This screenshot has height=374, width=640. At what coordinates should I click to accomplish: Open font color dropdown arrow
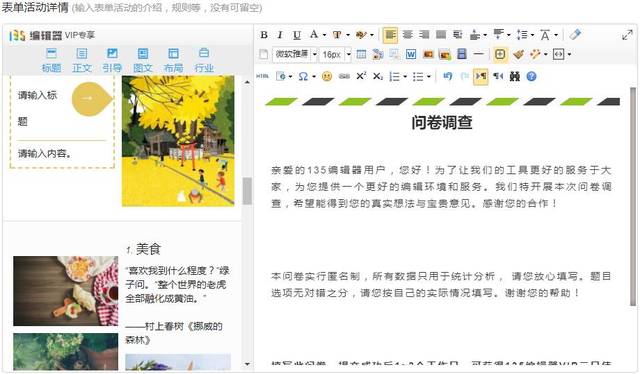coord(324,35)
